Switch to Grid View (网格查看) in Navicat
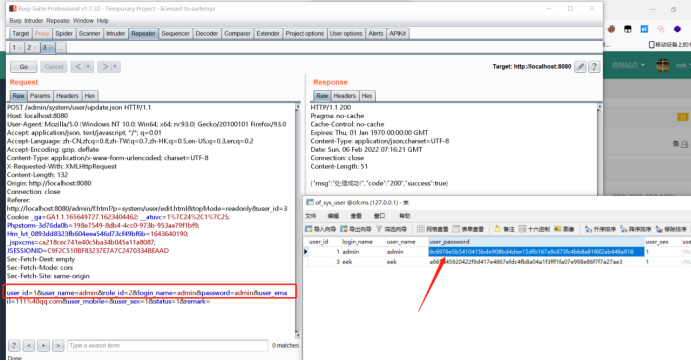691x361 pixels. (433, 229)
